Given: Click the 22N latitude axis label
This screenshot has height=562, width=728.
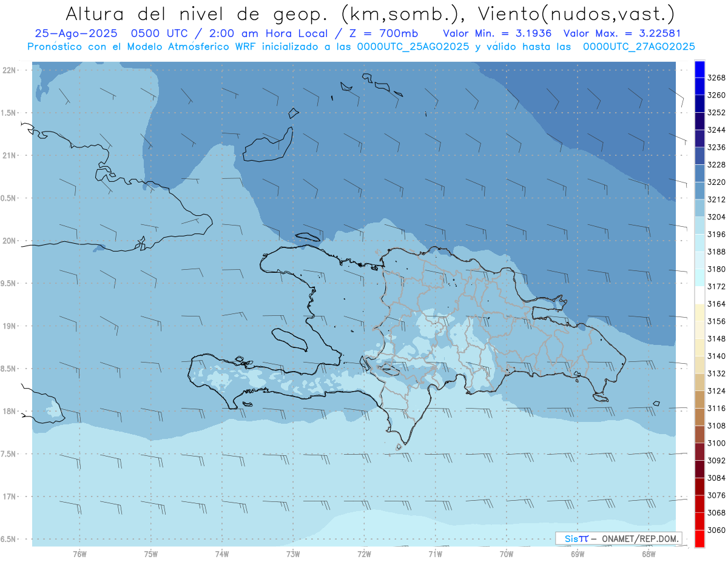Looking at the screenshot, I should tap(8, 70).
